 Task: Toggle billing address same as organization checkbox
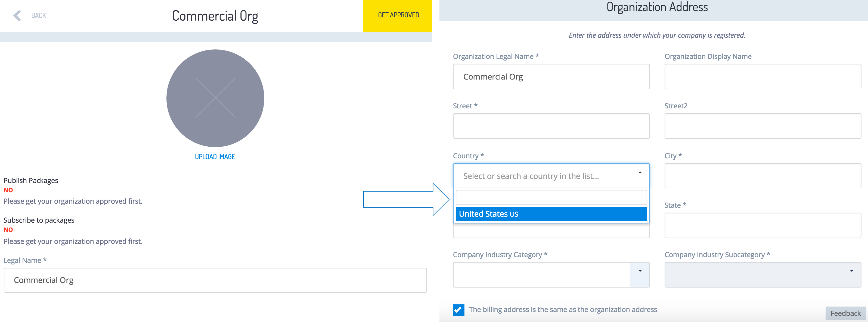pyautogui.click(x=458, y=310)
